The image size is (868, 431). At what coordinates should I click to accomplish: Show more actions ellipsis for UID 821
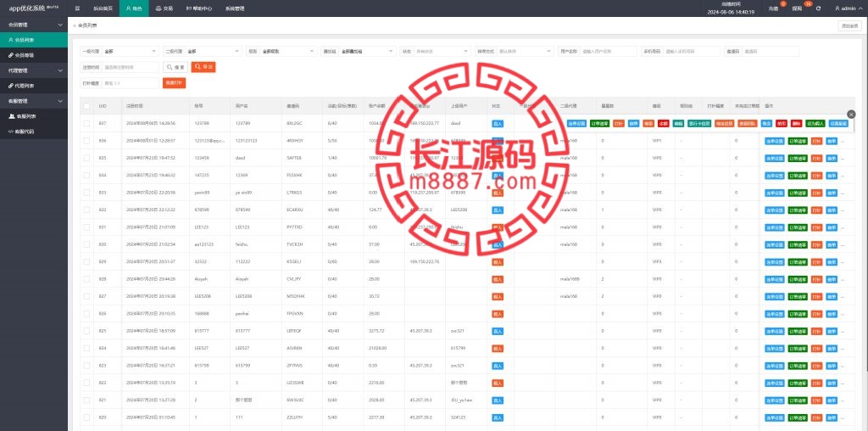pos(843,400)
